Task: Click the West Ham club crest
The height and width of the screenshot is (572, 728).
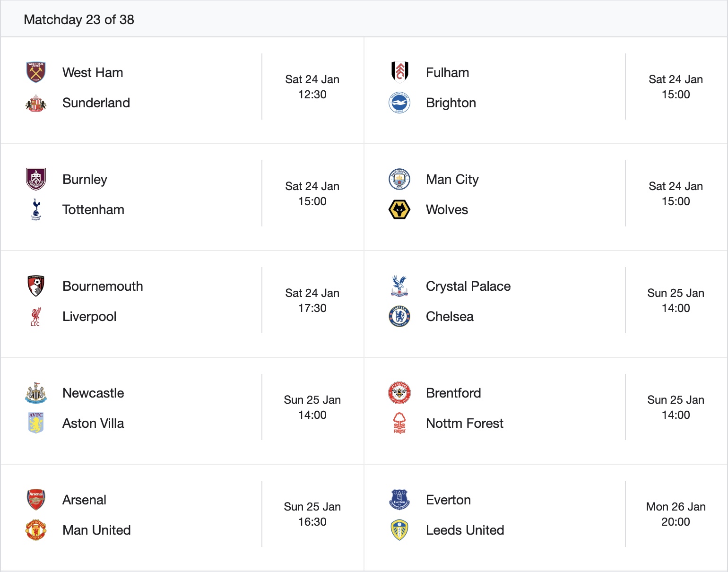Action: (x=35, y=72)
